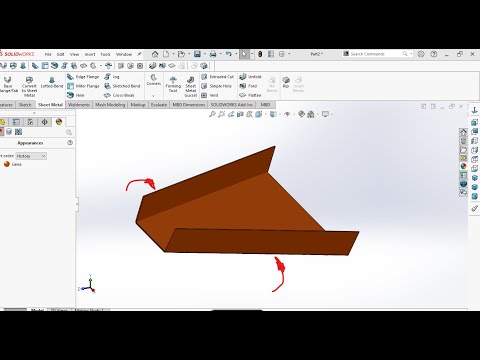
Task: Open the Search Commands dropdown arrow
Action: (411, 54)
